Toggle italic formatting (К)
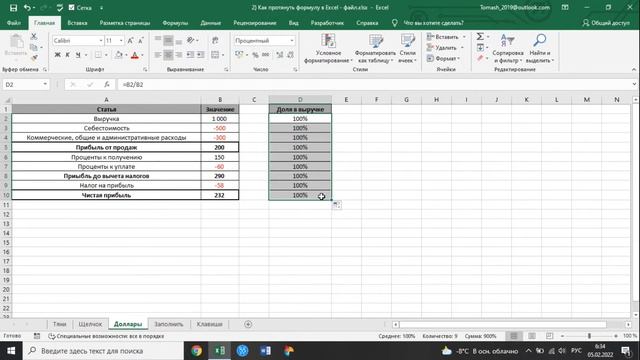 point(68,55)
